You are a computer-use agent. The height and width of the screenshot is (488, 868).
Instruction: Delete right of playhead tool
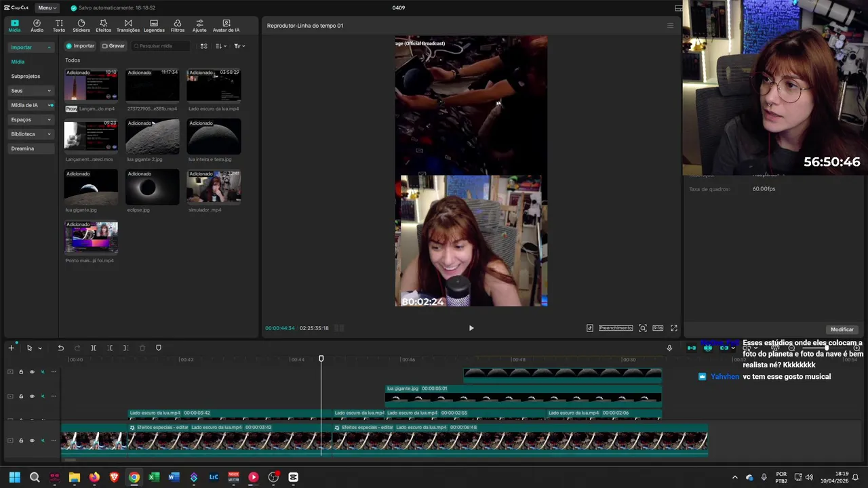click(x=125, y=348)
